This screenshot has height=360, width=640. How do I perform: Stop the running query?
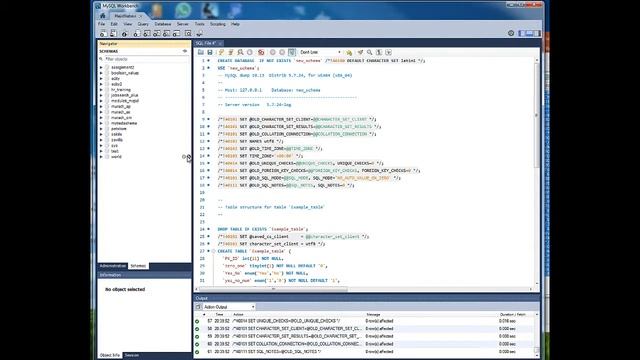(x=250, y=52)
